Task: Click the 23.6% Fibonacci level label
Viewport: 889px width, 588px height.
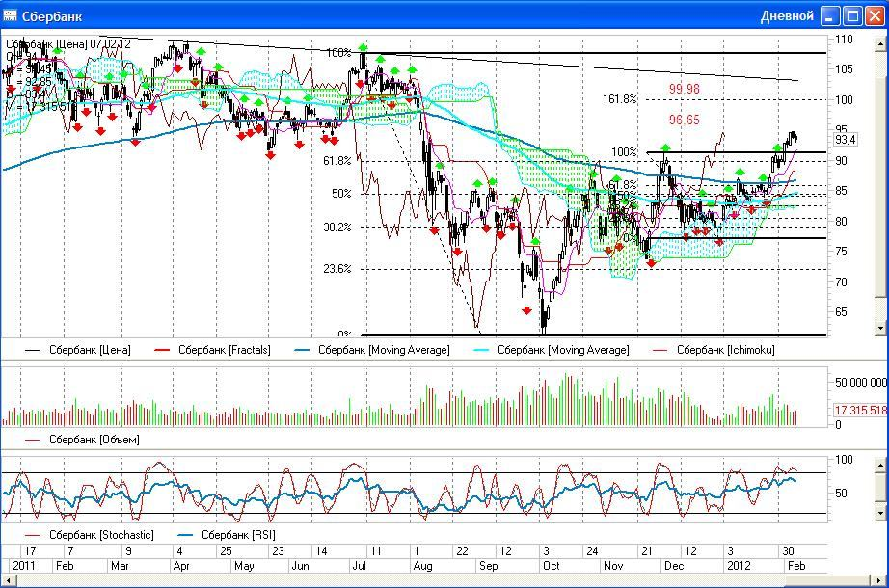Action: (x=337, y=269)
